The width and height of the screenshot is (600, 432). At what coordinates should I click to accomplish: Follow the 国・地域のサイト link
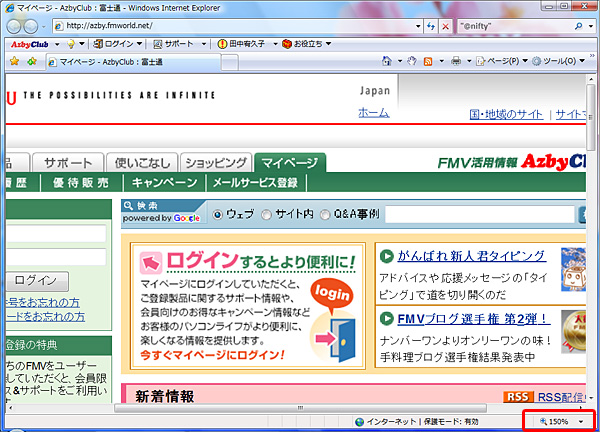[506, 114]
